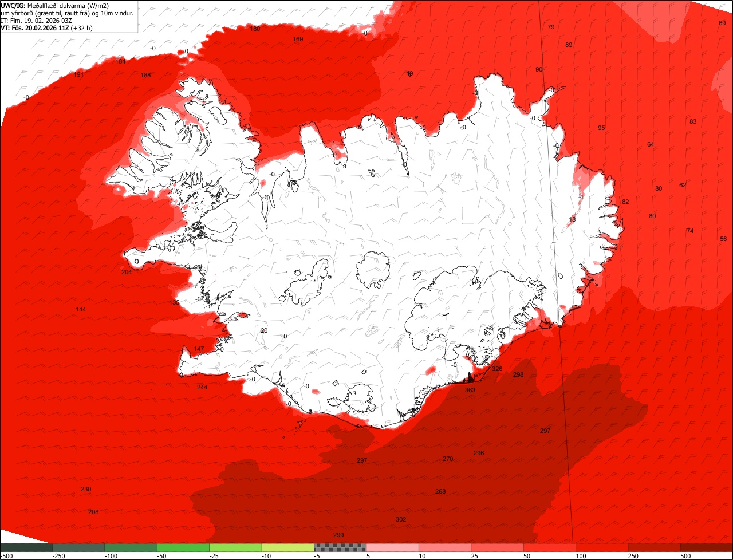The image size is (733, 560).
Task: Click the legend swatch between -250 and -100
Action: (x=78, y=547)
